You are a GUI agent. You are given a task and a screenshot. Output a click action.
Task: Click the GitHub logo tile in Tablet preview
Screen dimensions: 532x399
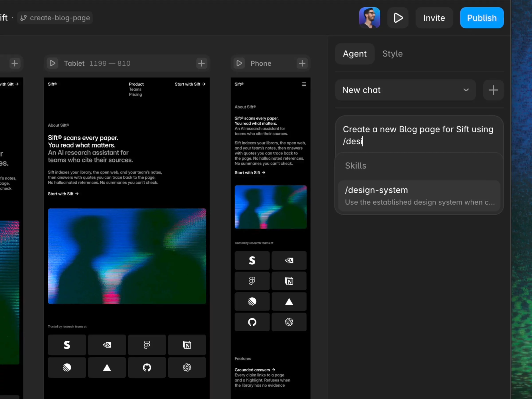pyautogui.click(x=147, y=368)
